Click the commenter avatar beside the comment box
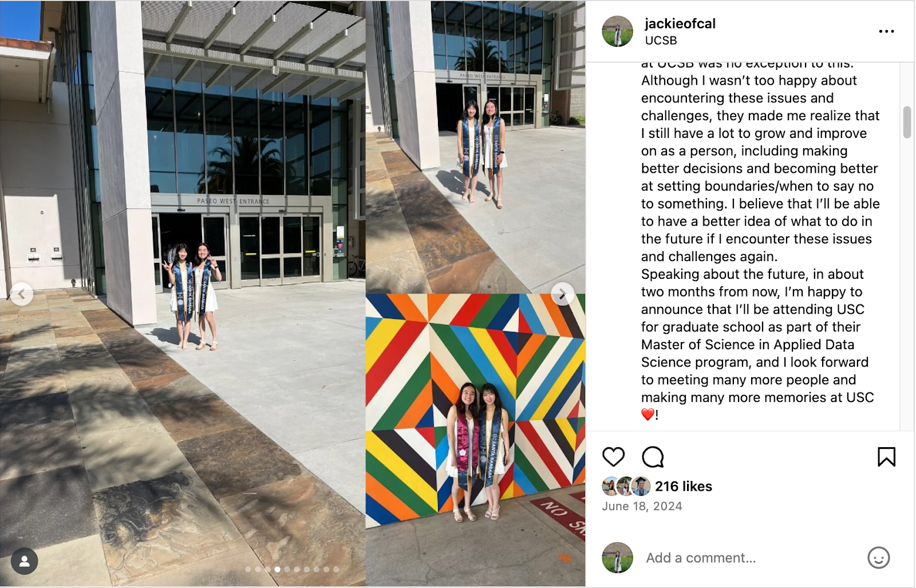Viewport: 916px width, 588px height. 617,558
